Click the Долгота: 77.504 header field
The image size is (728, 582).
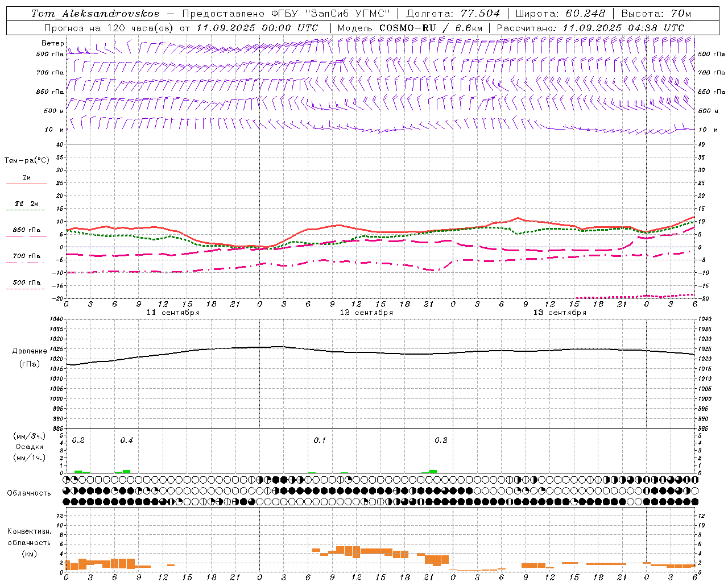pyautogui.click(x=453, y=14)
